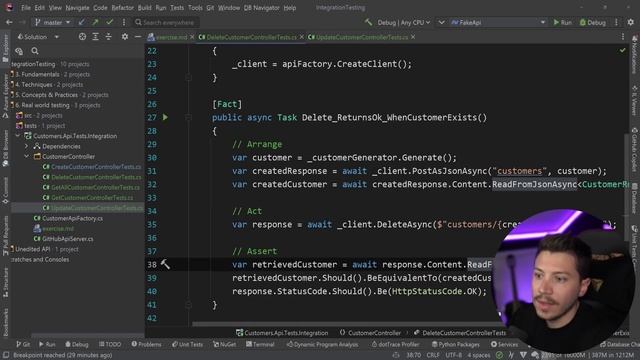This screenshot has height=360, width=640.
Task: Open the Python Packages tool window
Action: (457, 344)
